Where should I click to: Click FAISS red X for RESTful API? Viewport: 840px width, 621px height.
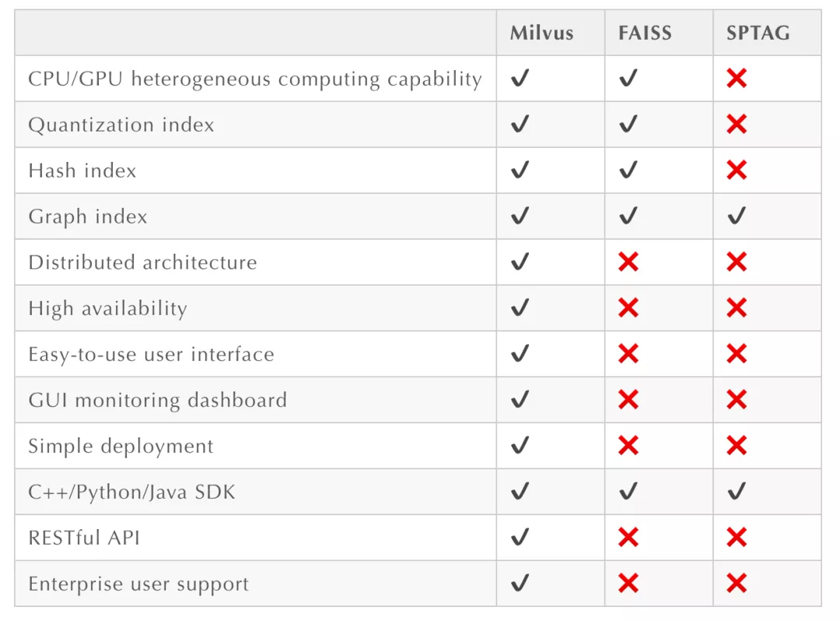[628, 538]
